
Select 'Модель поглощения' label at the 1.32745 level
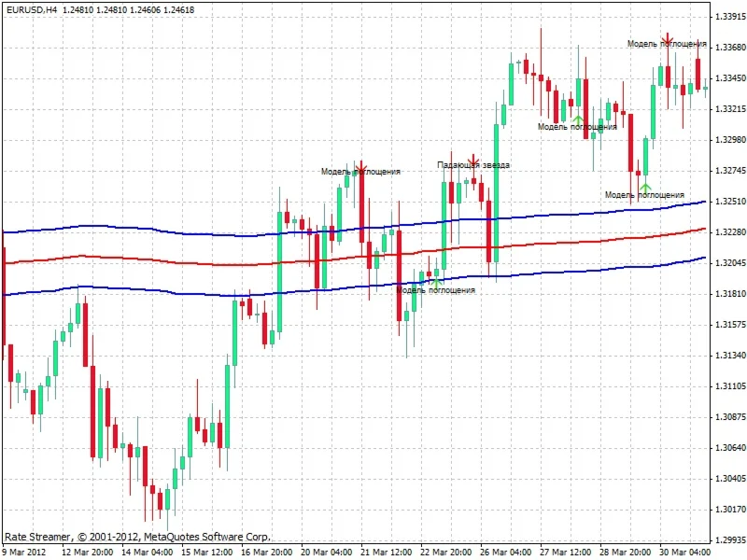click(360, 172)
